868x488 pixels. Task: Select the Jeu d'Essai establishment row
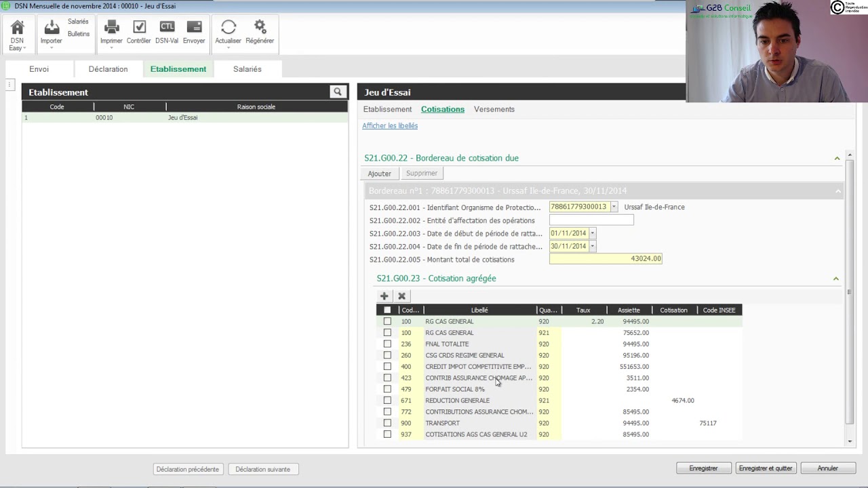point(184,118)
